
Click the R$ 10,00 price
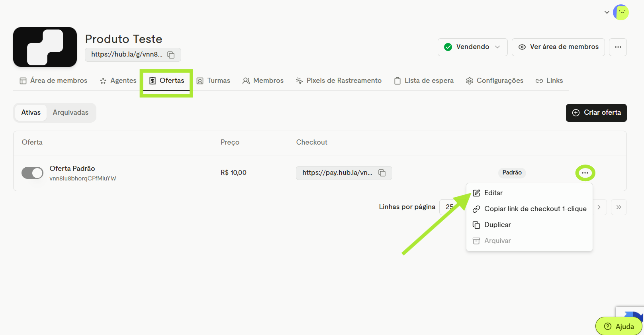click(233, 172)
